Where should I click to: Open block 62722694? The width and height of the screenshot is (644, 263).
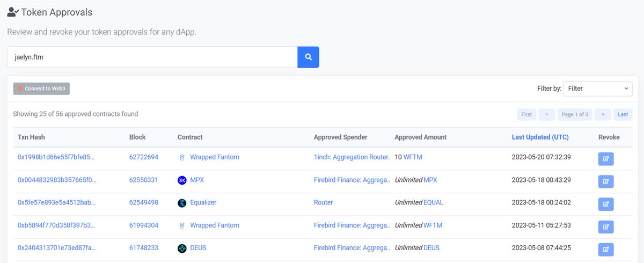click(x=144, y=157)
